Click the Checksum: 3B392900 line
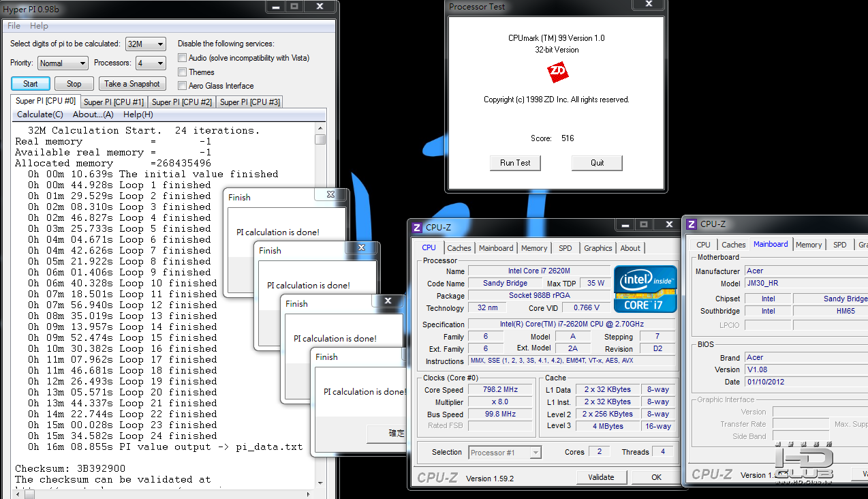 [x=70, y=469]
